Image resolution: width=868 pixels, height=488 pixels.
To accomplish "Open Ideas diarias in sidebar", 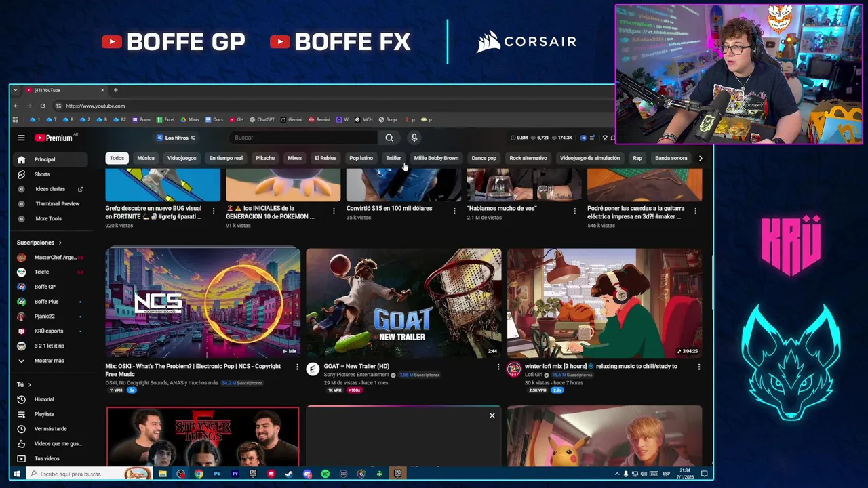I will pyautogui.click(x=51, y=189).
